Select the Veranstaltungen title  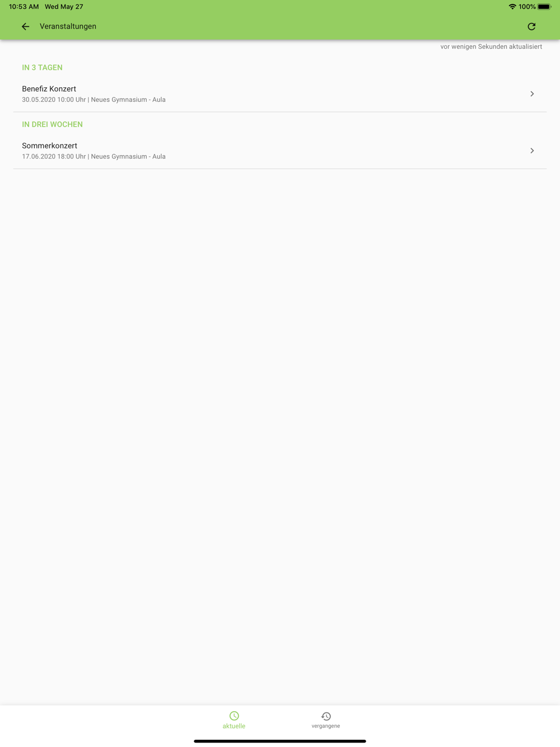pos(68,26)
